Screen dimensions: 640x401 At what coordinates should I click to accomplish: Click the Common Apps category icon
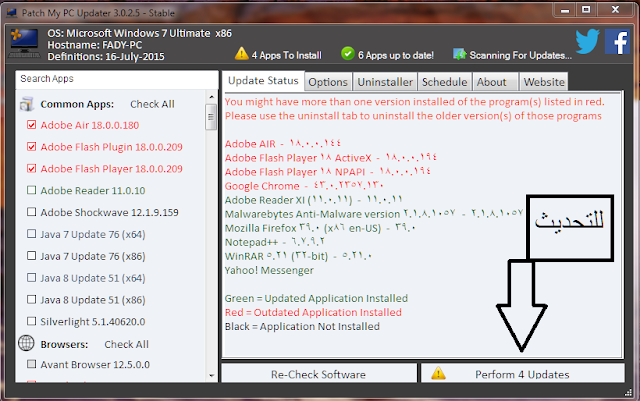point(27,104)
